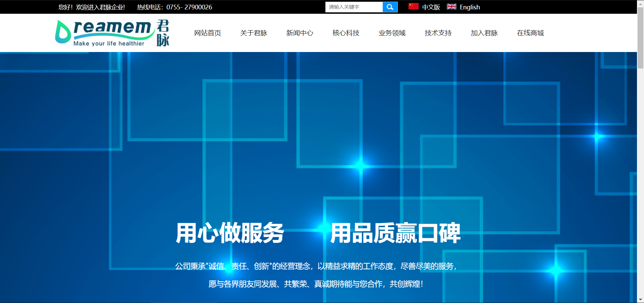644x303 pixels.
Task: Navigate to 加入君脉
Action: 484,33
